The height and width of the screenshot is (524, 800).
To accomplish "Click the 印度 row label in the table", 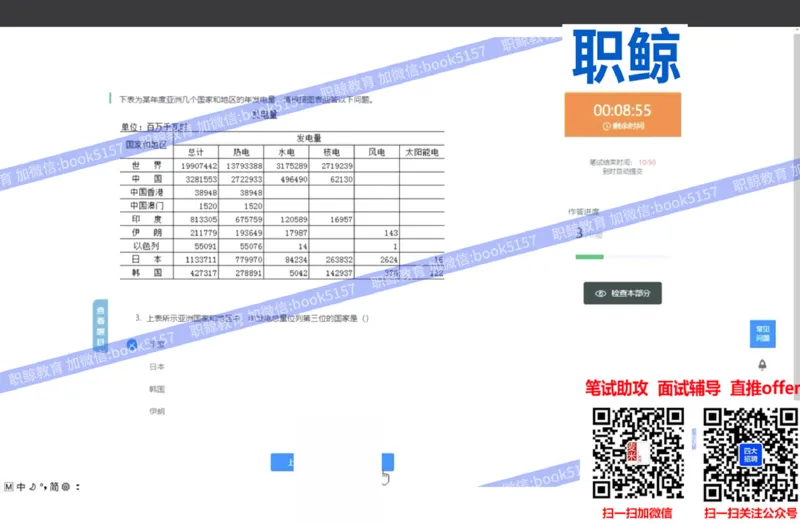I will [x=147, y=219].
